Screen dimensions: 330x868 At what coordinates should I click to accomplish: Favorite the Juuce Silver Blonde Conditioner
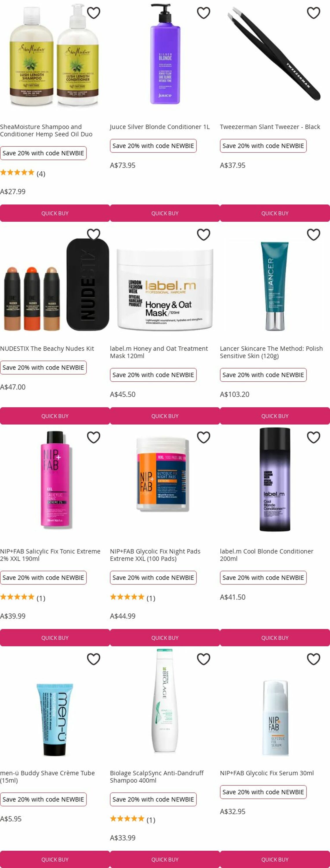click(x=203, y=13)
